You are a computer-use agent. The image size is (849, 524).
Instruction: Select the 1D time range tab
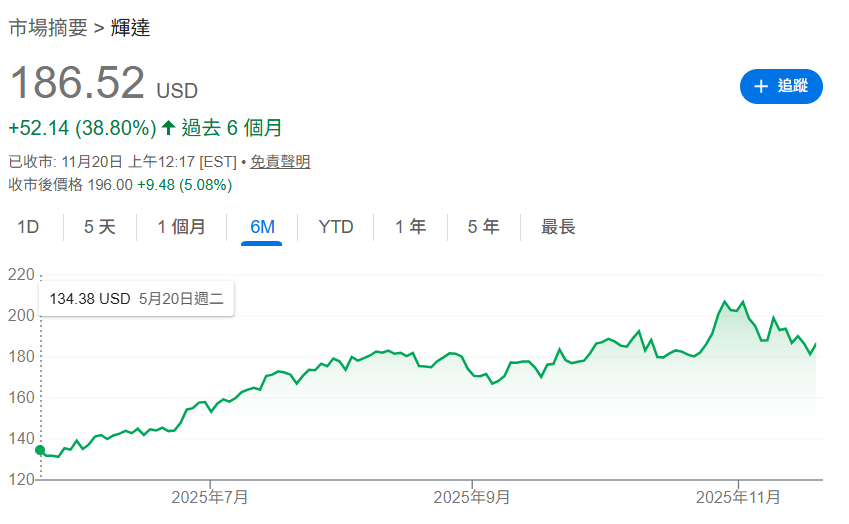pyautogui.click(x=28, y=227)
